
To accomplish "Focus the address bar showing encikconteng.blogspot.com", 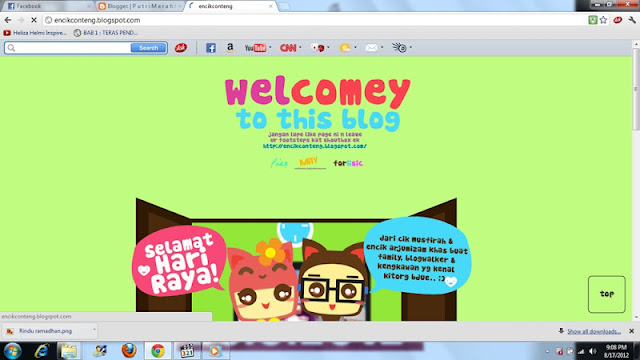I will pos(314,20).
